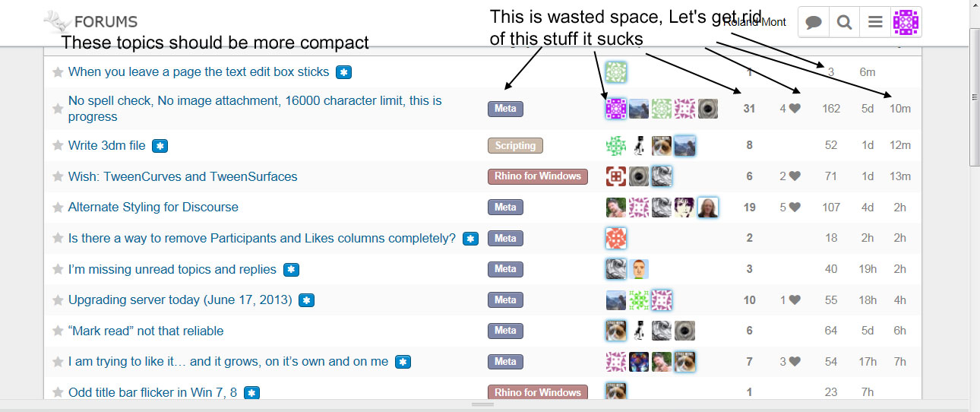Click the vertical scrollbar on the right
This screenshot has height=412, width=980.
click(974, 99)
